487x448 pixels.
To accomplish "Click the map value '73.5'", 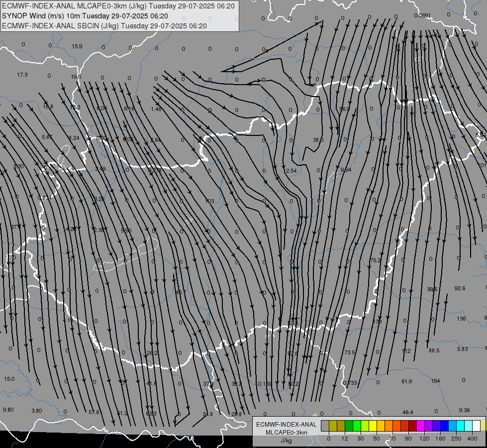I will (350, 352).
